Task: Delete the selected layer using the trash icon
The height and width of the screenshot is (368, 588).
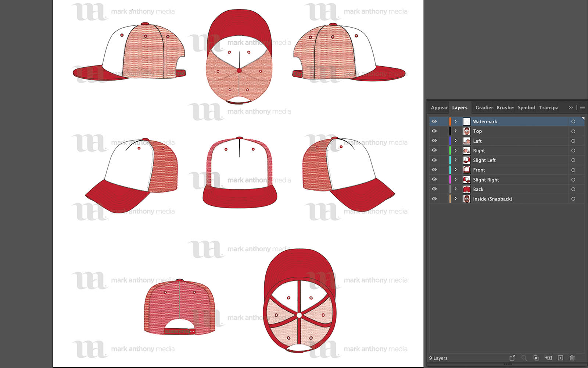Action: click(572, 358)
